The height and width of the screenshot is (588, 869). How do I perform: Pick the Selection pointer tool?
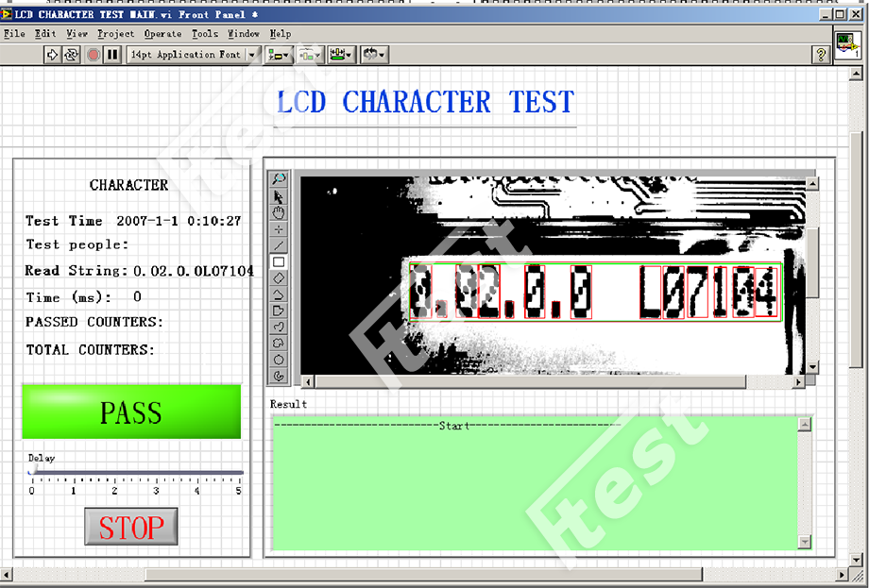[x=279, y=195]
